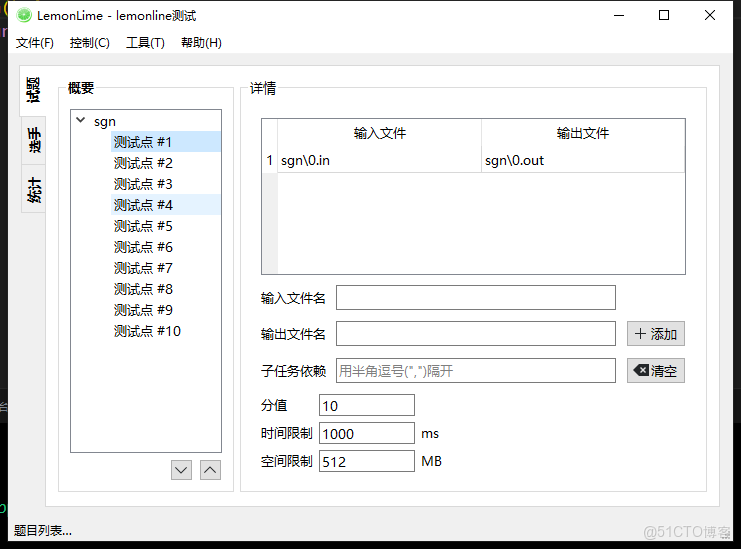Screen dimensions: 741x549
Task: Click the 清空 button
Action: 656,370
